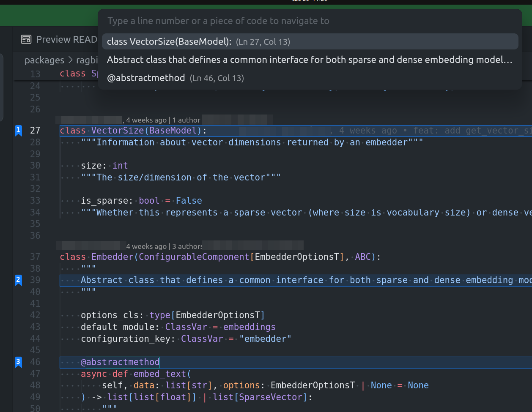Click inline blame 'feat: add get_vector_si' annotation

(472, 131)
